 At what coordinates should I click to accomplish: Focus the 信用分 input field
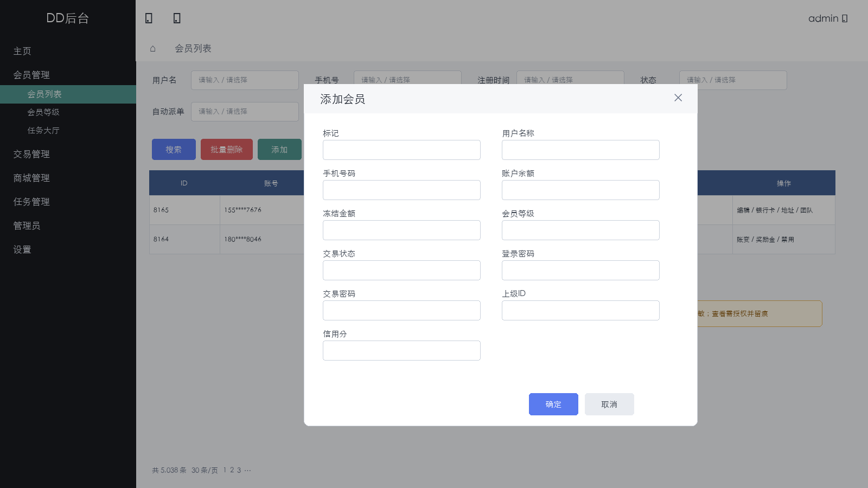[x=401, y=350]
